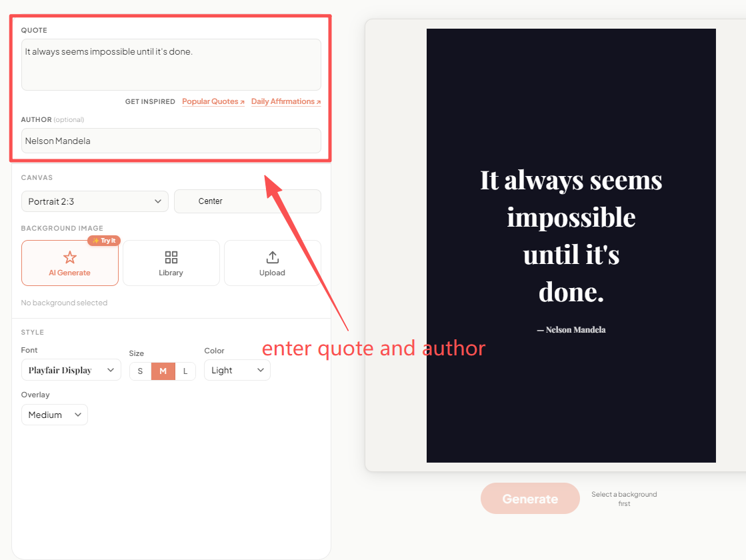Select the small S font size

[140, 371]
